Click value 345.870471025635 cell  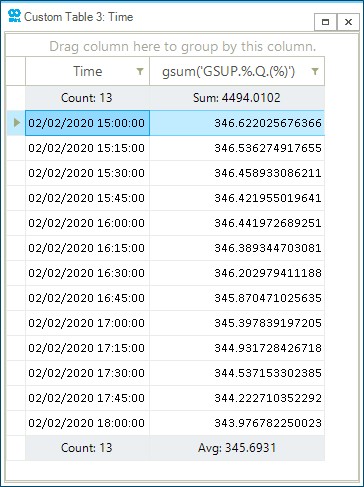coord(237,298)
